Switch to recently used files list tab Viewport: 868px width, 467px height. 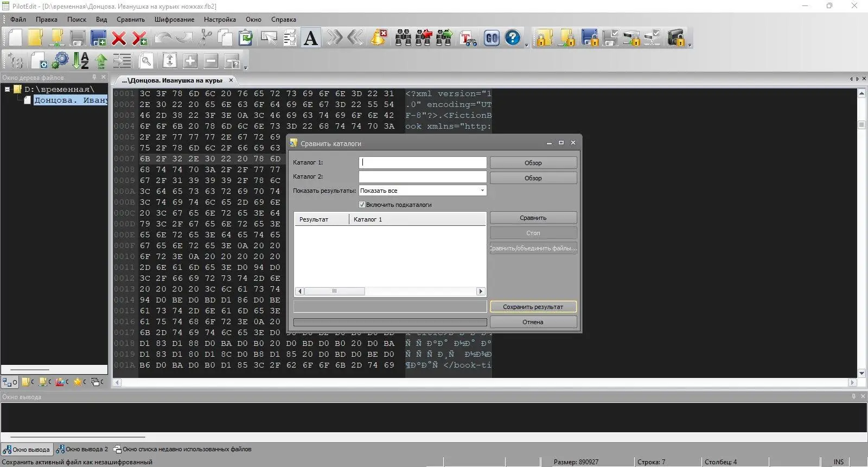pyautogui.click(x=182, y=449)
